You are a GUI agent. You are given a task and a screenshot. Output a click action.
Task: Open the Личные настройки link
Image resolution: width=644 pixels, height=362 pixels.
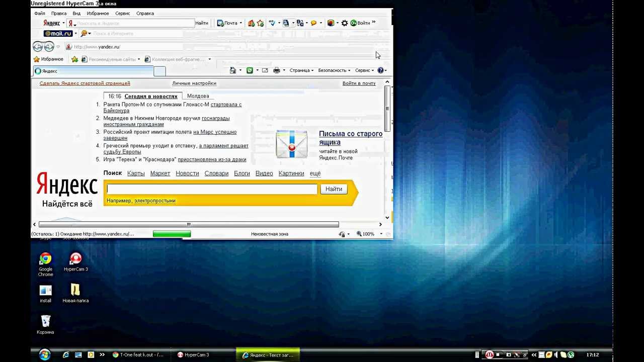click(x=194, y=83)
